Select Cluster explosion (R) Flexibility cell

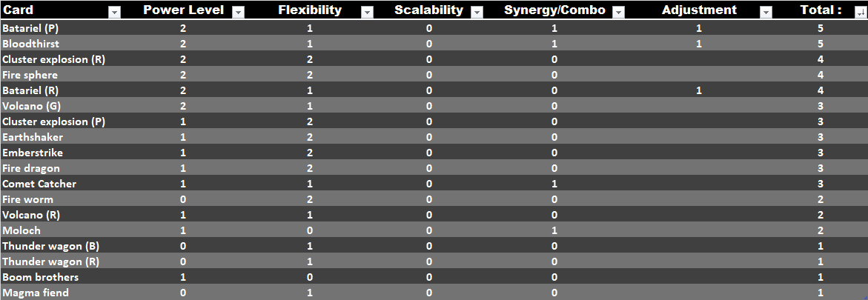pyautogui.click(x=310, y=59)
